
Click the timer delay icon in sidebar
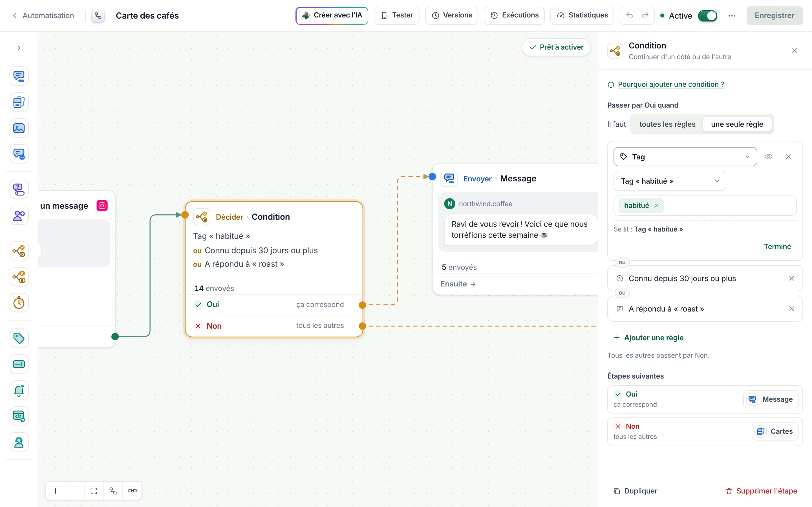pos(19,303)
